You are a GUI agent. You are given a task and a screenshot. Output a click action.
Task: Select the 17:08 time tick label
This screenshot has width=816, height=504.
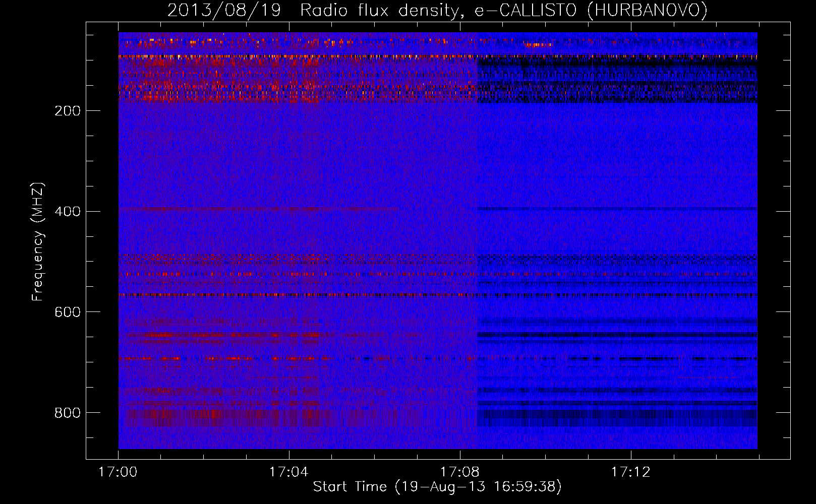(x=460, y=472)
